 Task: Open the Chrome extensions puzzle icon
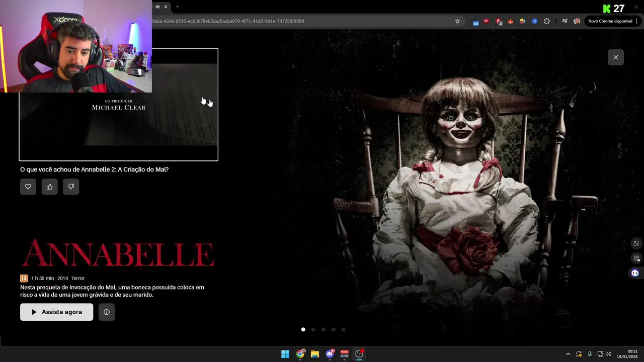click(547, 21)
